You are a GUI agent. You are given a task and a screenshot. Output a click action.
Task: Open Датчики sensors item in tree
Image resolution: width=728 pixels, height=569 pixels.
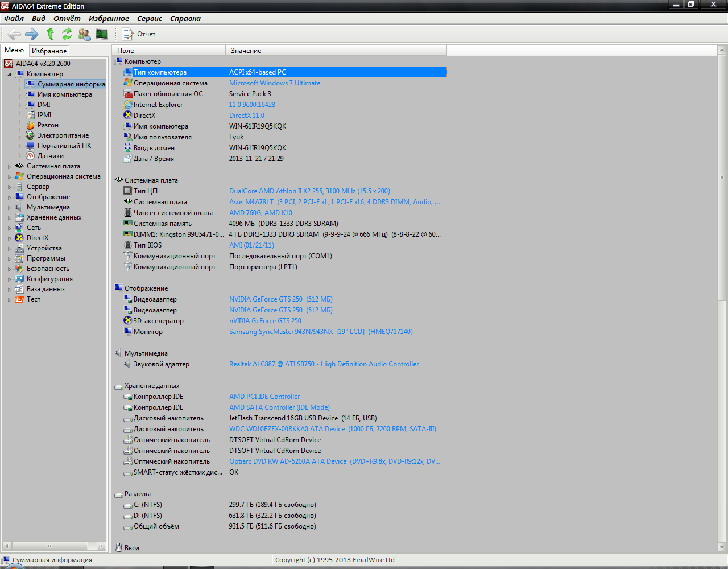tap(50, 156)
